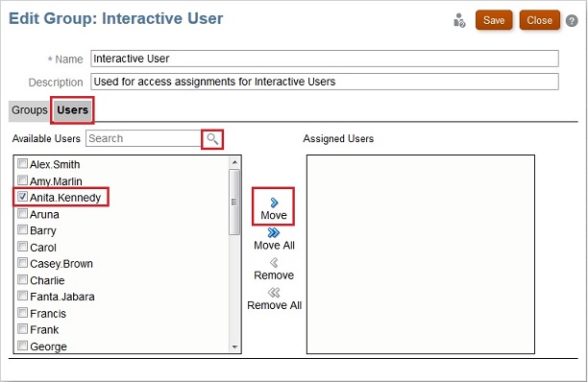Select the Casey.Brown name text
Image resolution: width=588 pixels, height=382 pixels.
point(61,264)
